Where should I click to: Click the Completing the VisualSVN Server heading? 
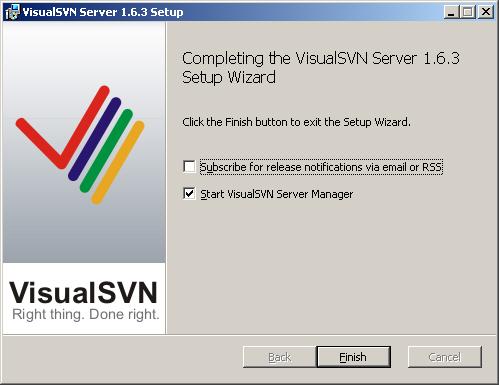[321, 68]
